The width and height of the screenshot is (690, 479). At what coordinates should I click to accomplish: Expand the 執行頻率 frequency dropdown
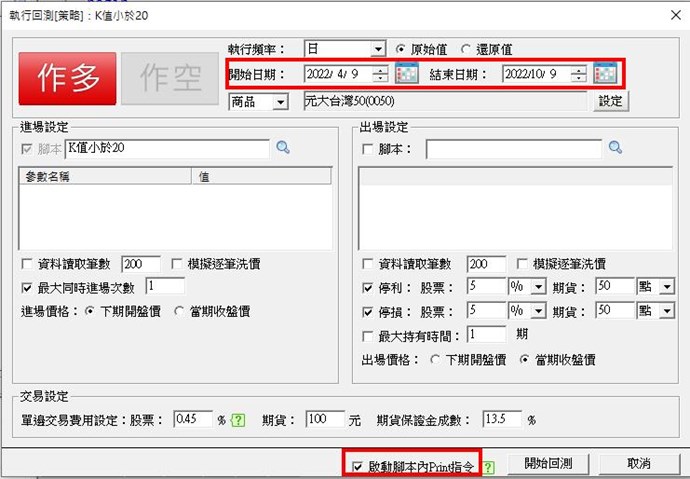pos(377,49)
